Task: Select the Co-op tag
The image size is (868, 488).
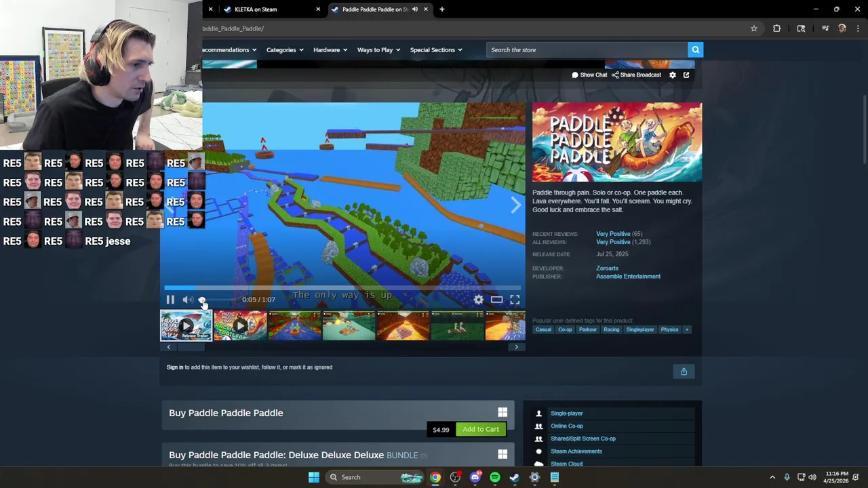Action: tap(565, 329)
